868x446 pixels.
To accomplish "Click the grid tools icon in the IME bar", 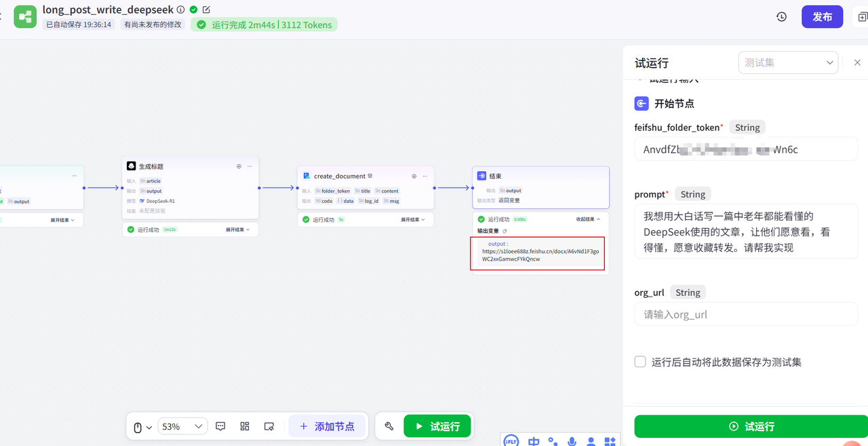I will coord(610,442).
